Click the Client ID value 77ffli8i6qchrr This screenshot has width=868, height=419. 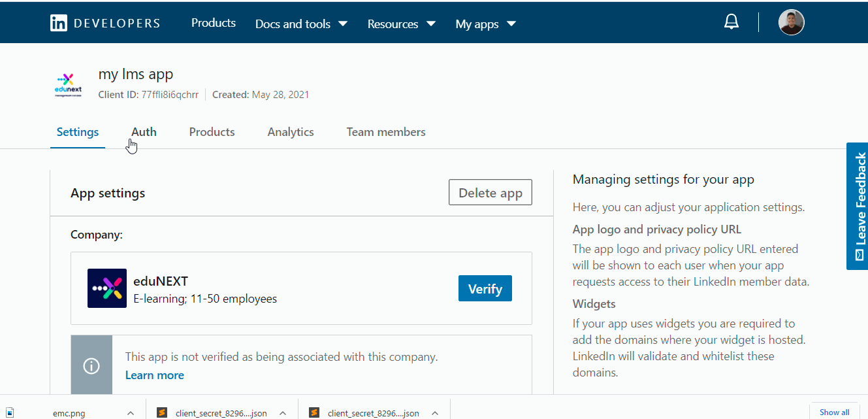(170, 95)
